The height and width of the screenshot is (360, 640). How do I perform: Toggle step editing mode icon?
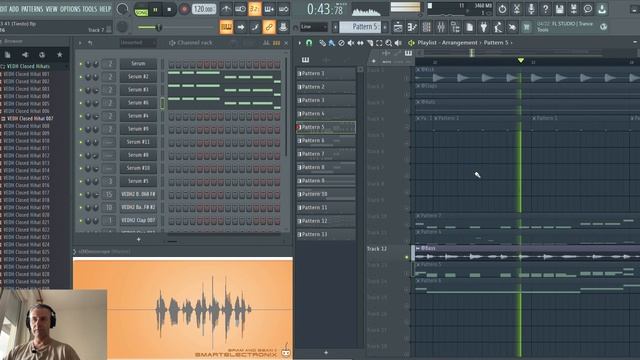(x=255, y=27)
